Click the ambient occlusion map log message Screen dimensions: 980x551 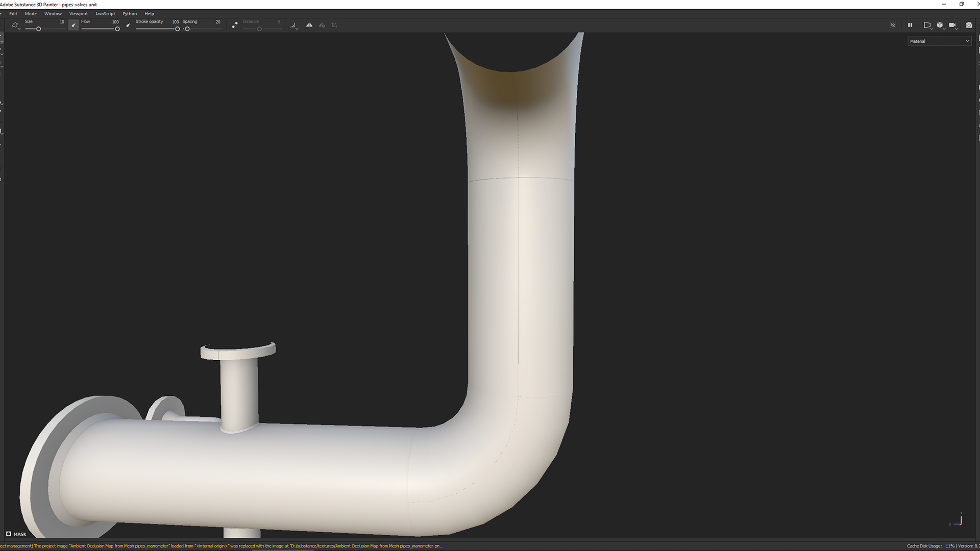[x=221, y=546]
